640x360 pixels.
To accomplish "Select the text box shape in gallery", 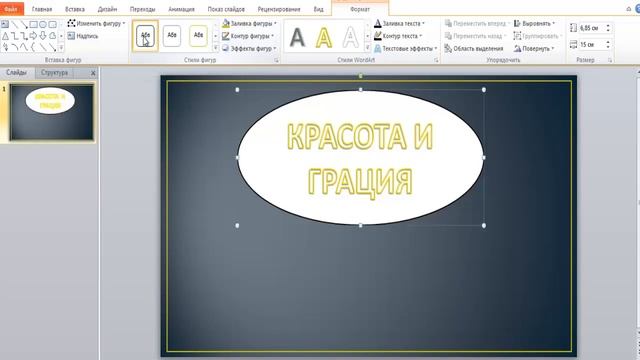I will click(4, 24).
